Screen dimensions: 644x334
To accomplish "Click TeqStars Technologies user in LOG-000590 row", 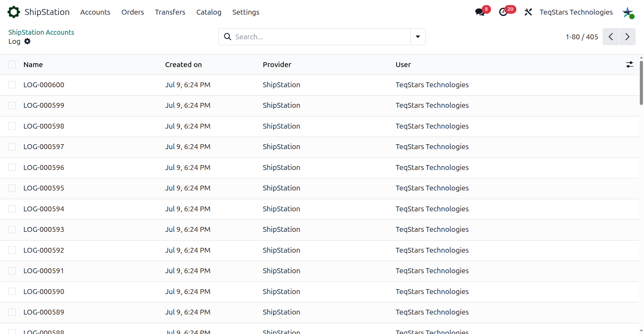I will (432, 292).
